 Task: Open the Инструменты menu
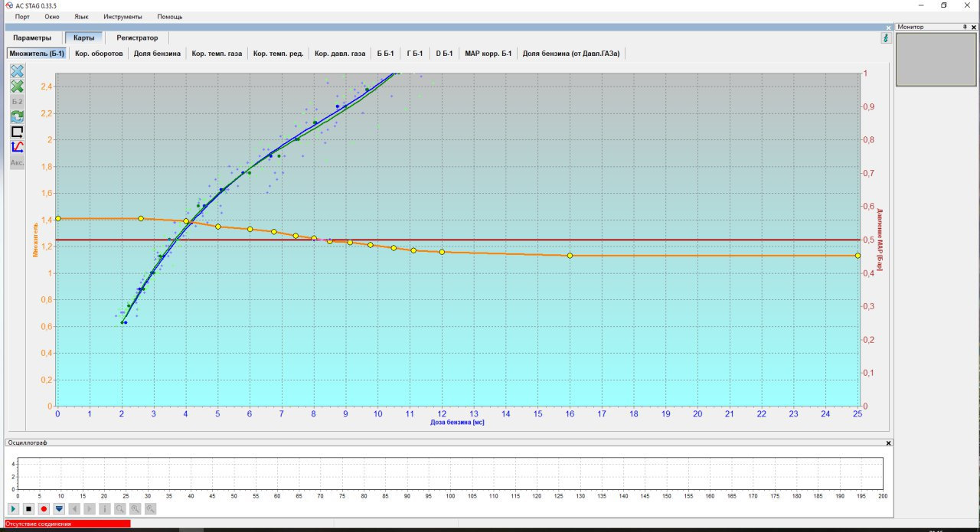click(x=122, y=16)
